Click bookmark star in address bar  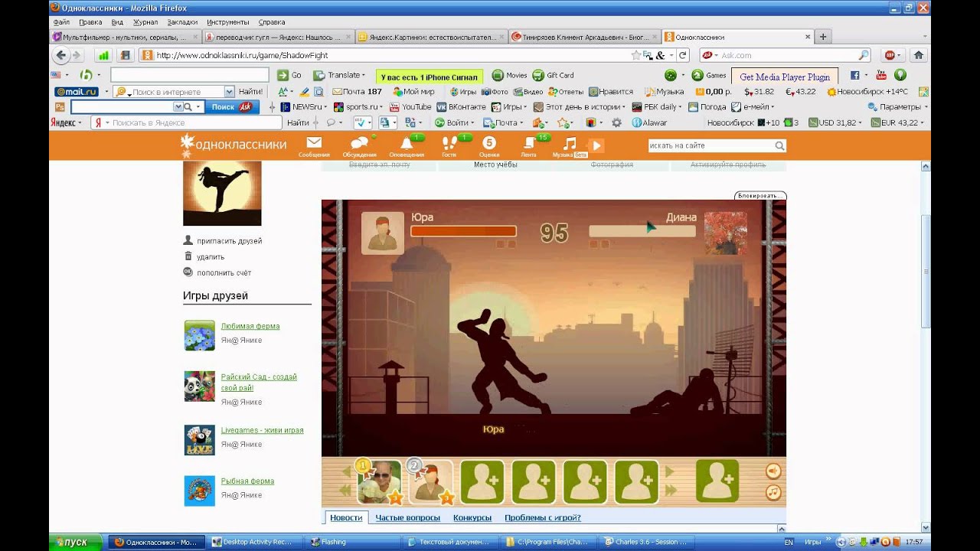pyautogui.click(x=635, y=55)
